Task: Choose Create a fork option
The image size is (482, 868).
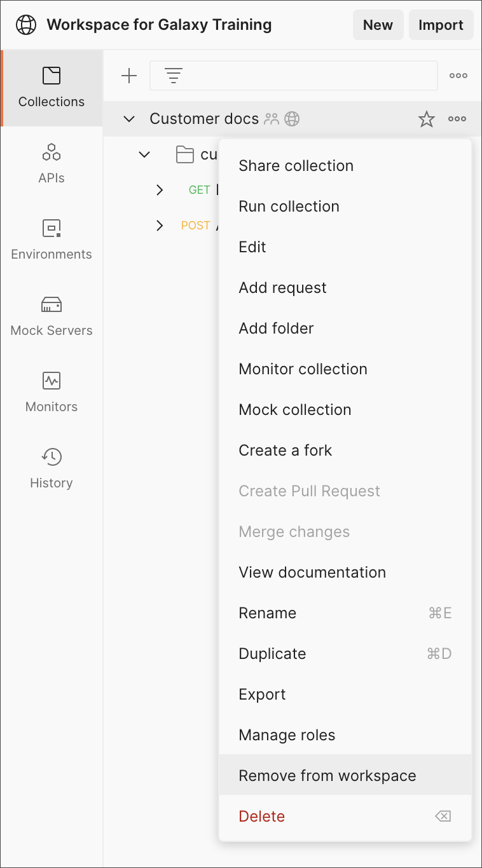Action: 345,451
